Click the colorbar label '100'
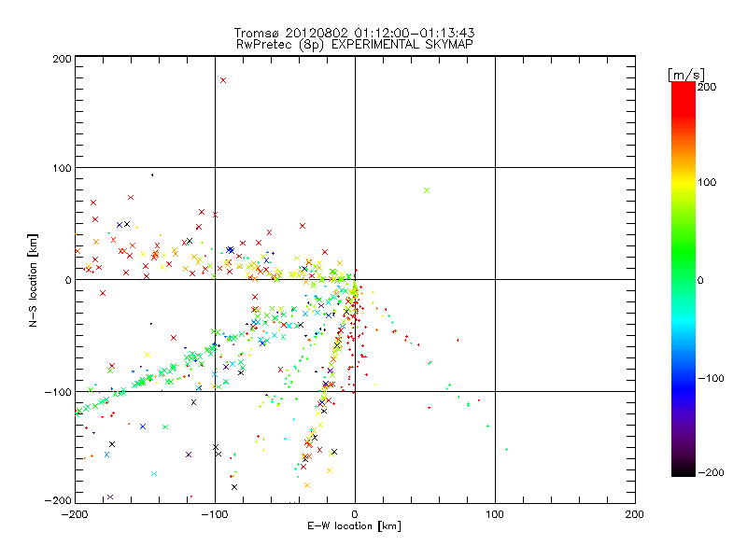 707,182
